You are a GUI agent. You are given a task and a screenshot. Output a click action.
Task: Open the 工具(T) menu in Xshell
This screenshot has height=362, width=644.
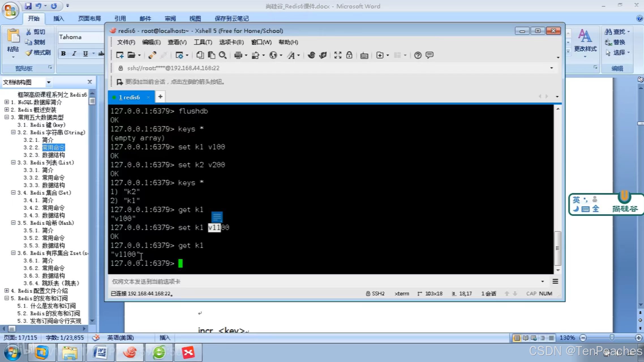203,42
